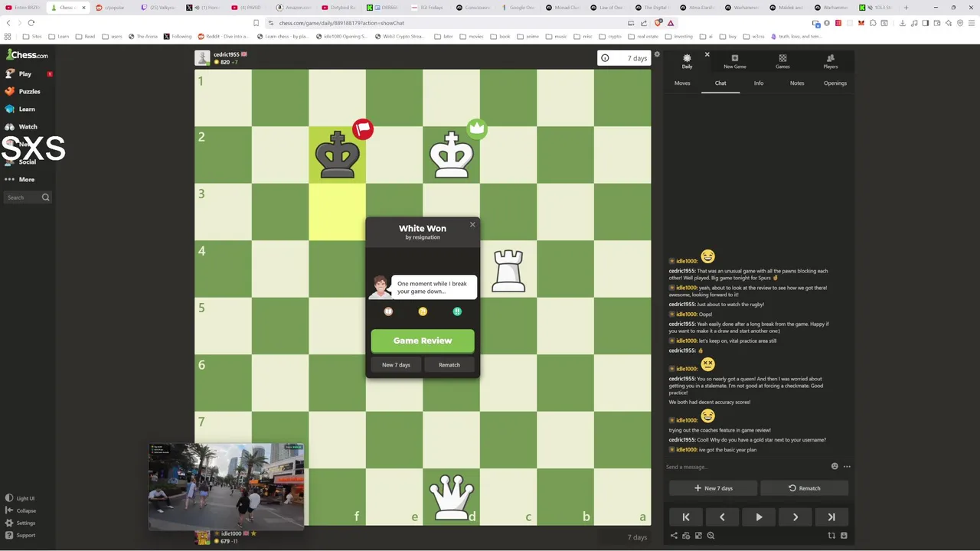Click the browser back arrow

8,23
